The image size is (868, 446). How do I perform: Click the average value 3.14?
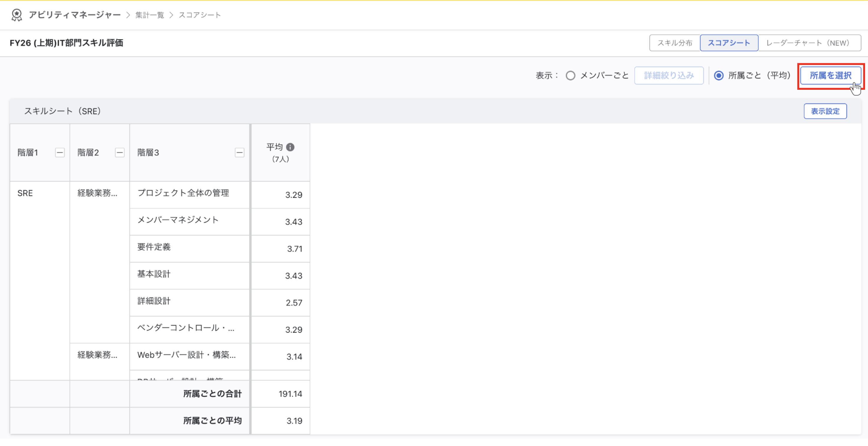[x=294, y=357]
